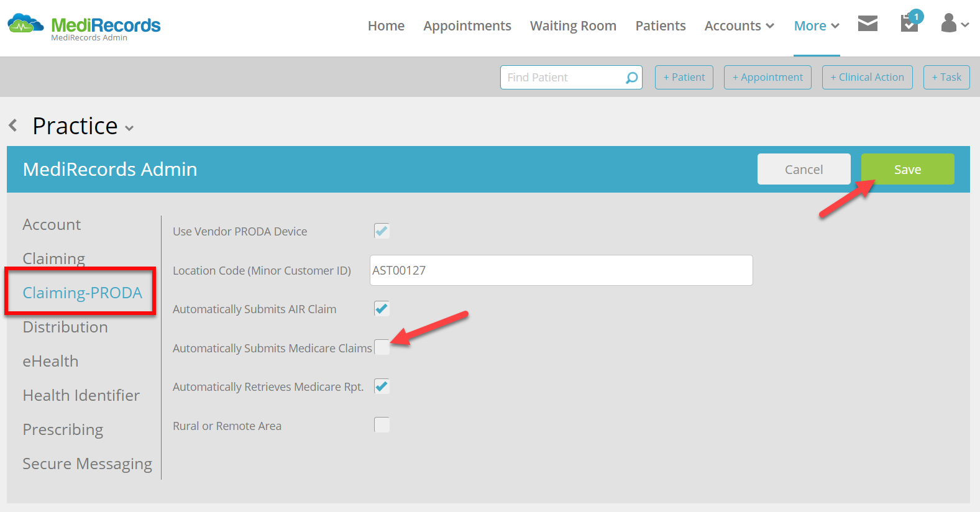The image size is (980, 512).
Task: Open the tasks clipboard icon with badge
Action: (x=911, y=22)
